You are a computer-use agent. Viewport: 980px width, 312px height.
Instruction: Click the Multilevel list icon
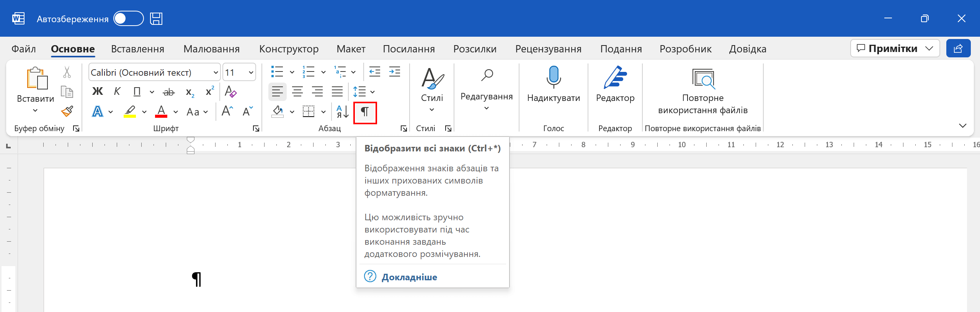(x=340, y=71)
